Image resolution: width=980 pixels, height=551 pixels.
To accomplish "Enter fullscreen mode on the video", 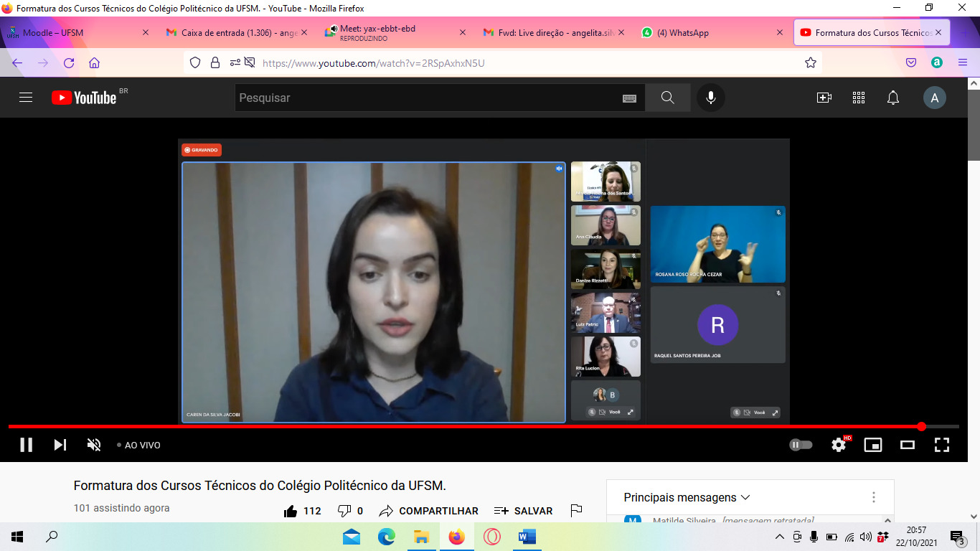I will [941, 445].
